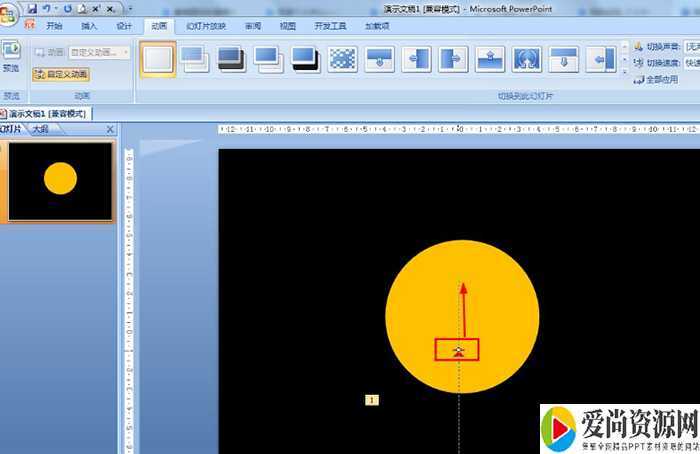
Task: Open the 幻灯片放映 ribbon tab
Action: [x=206, y=26]
